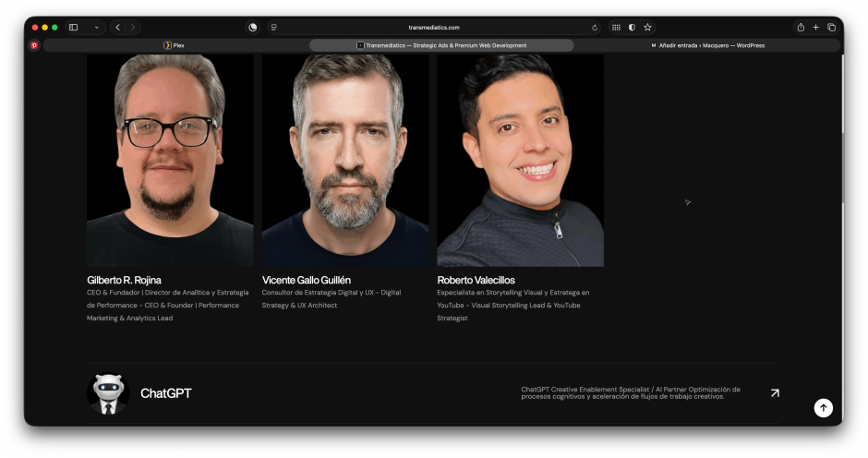Click the scroll to top button
The image size is (868, 458).
[x=823, y=408]
